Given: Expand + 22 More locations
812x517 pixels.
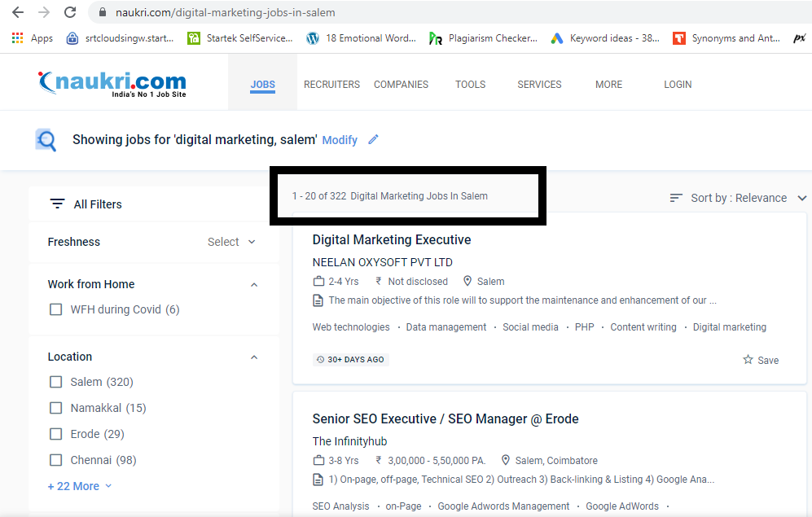Looking at the screenshot, I should tap(79, 486).
